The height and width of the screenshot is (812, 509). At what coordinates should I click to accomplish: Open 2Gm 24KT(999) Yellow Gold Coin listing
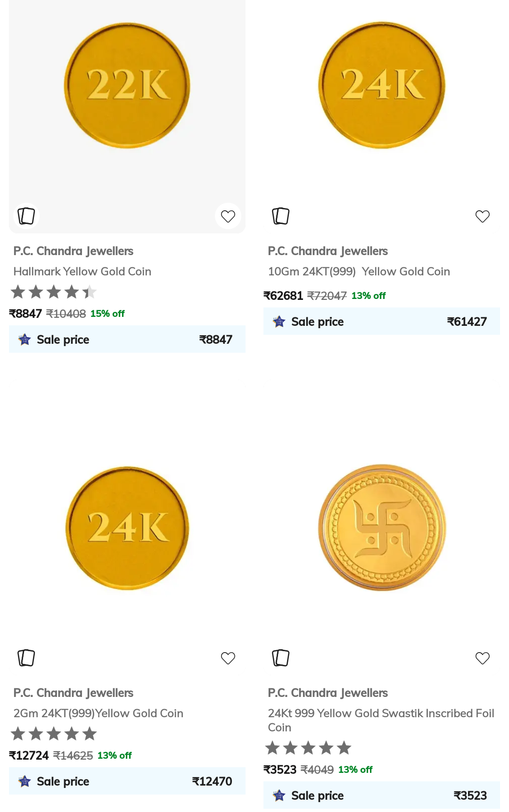[98, 713]
